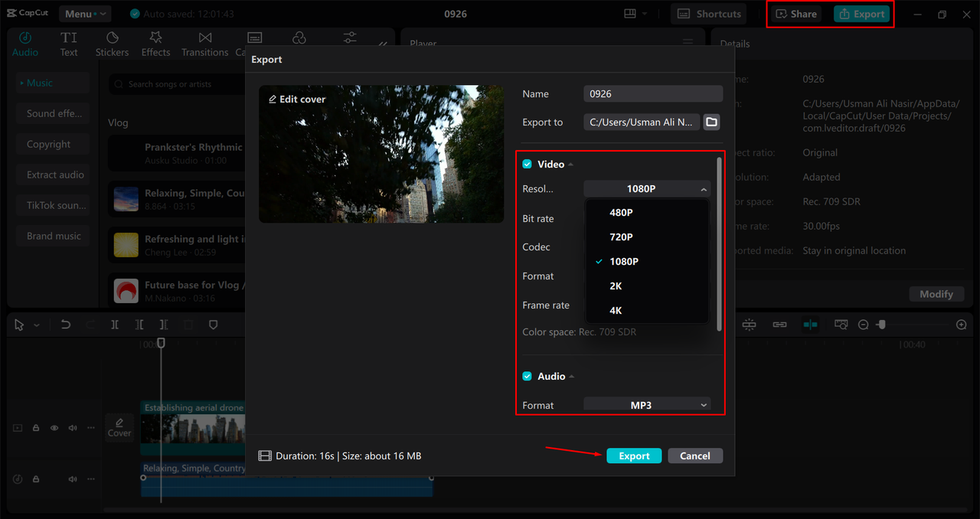Add a marker with the shield icon
Image resolution: width=980 pixels, height=519 pixels.
click(214, 325)
